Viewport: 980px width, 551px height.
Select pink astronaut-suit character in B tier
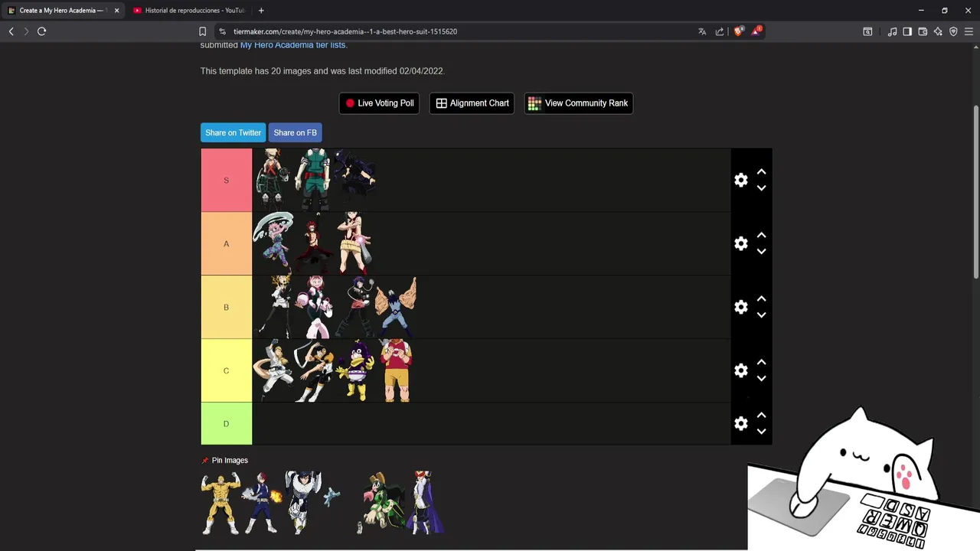(x=315, y=307)
